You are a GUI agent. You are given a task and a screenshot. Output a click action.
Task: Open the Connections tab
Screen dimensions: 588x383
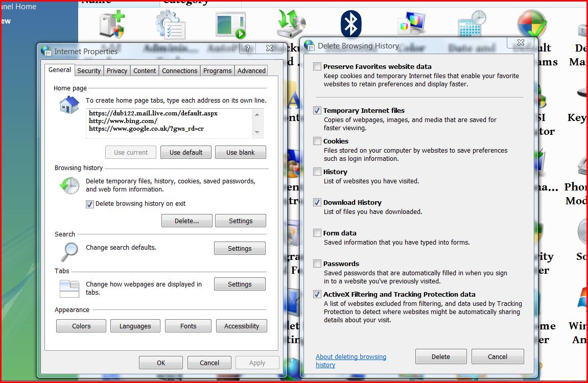179,70
